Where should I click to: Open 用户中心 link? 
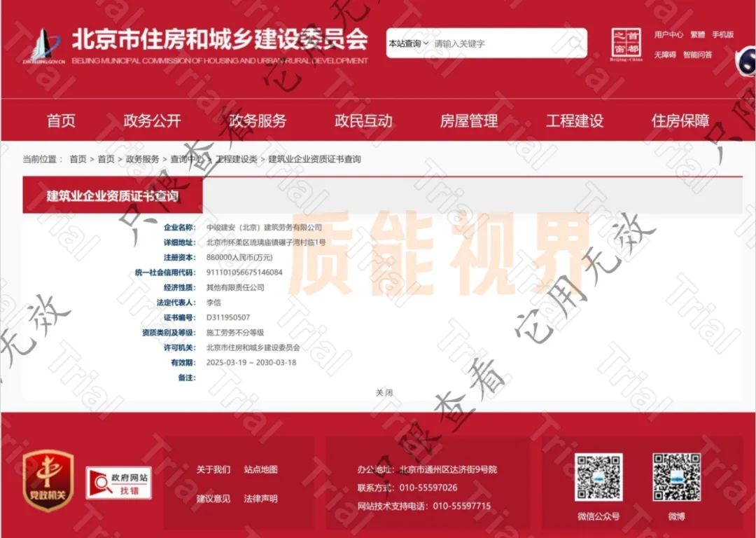coord(668,35)
